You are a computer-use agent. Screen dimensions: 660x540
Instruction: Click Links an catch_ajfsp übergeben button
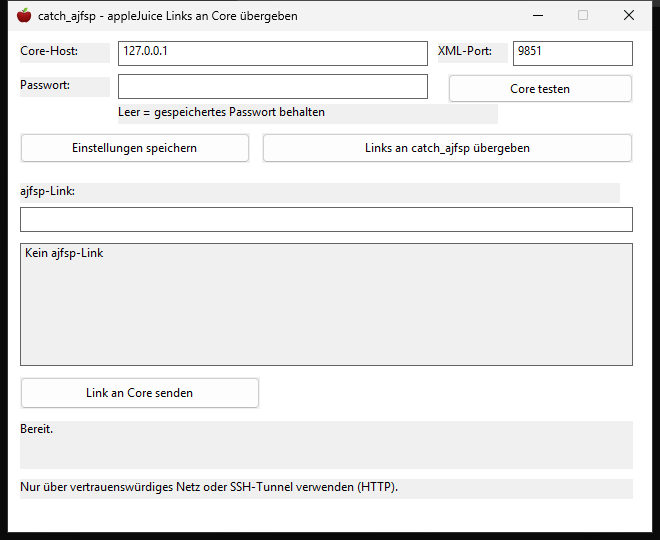tap(447, 148)
